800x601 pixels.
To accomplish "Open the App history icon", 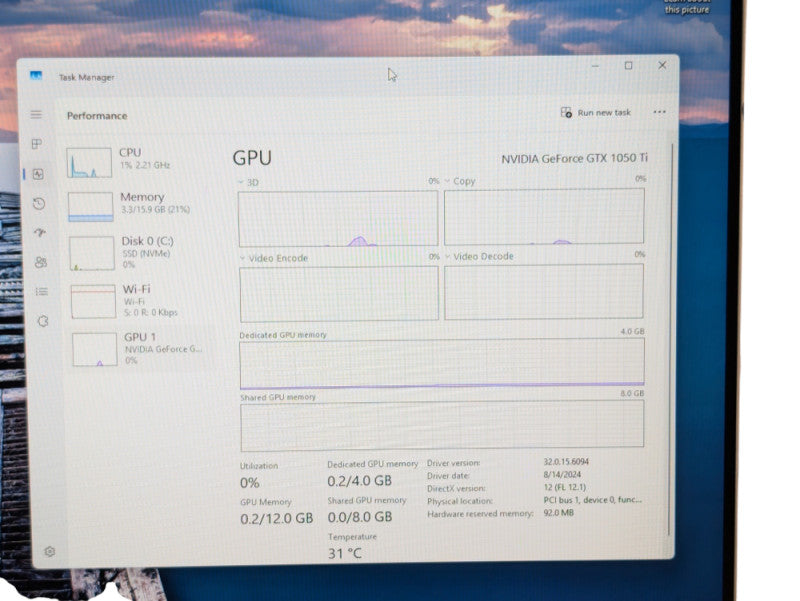I will tap(39, 204).
